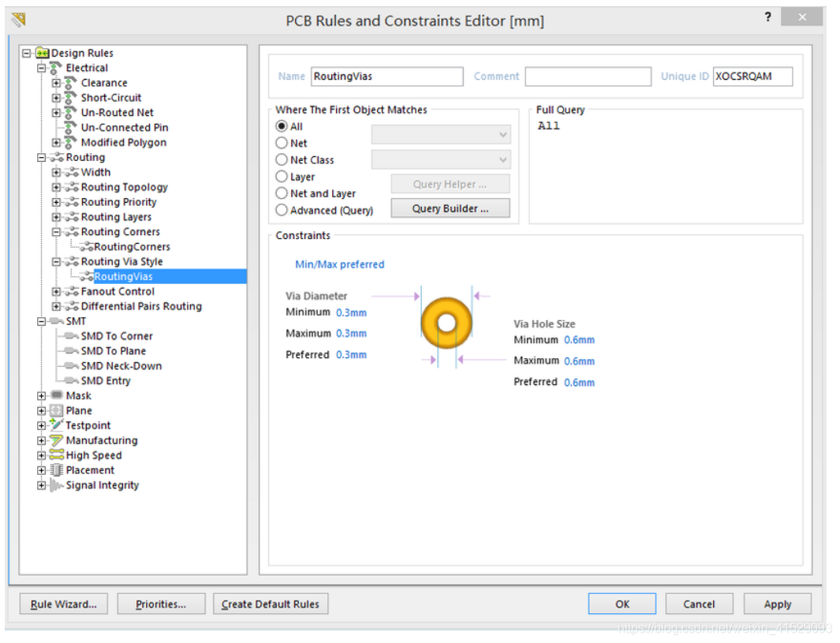Expand the Width rule node

(56, 173)
